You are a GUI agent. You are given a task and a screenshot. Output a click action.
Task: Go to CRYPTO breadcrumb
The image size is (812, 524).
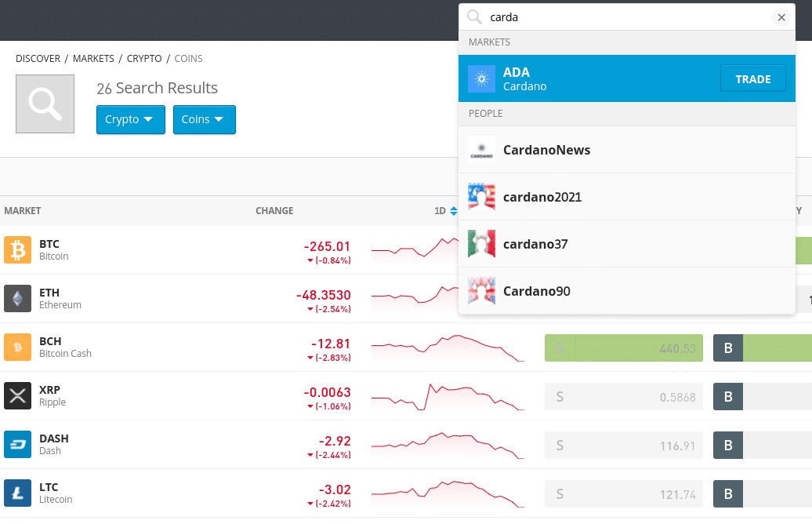pyautogui.click(x=144, y=59)
